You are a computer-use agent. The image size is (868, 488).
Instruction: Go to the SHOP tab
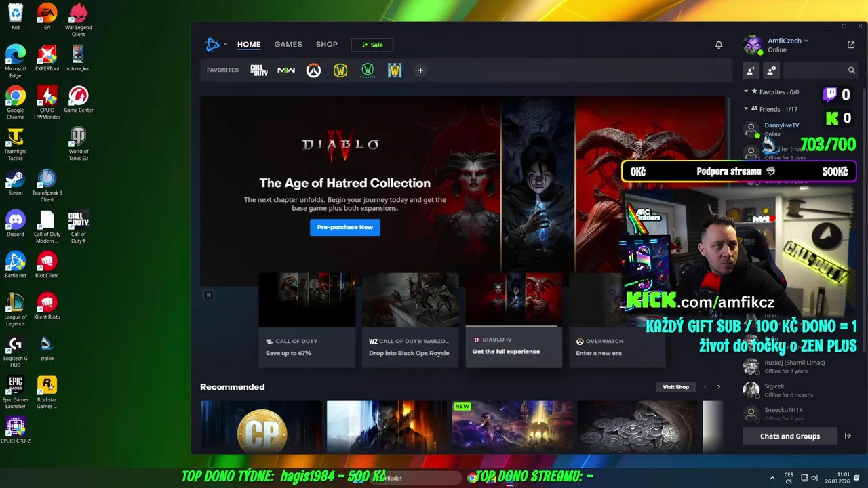pos(326,45)
